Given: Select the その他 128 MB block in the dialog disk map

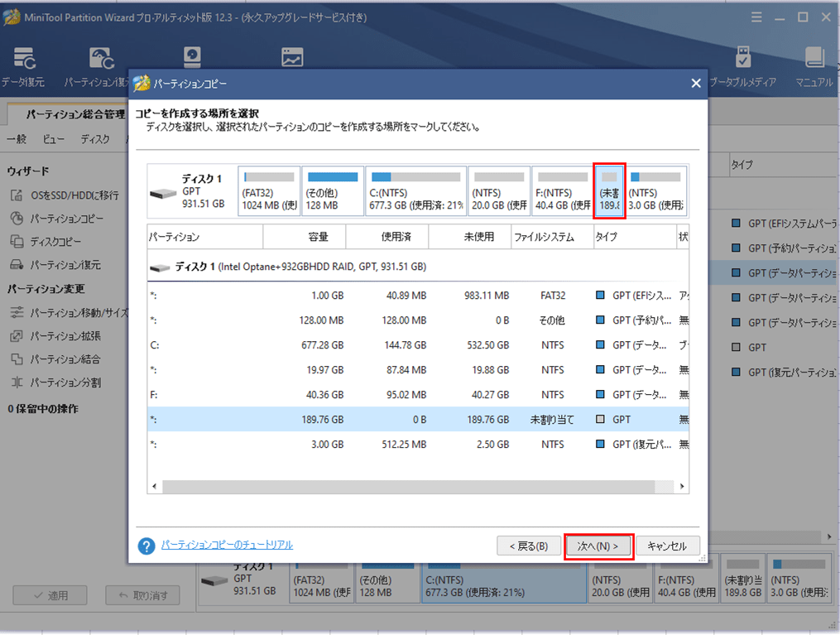Looking at the screenshot, I should tap(333, 190).
